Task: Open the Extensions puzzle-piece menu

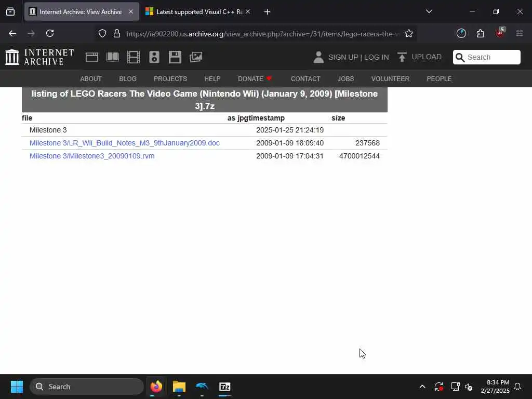Action: [x=480, y=33]
